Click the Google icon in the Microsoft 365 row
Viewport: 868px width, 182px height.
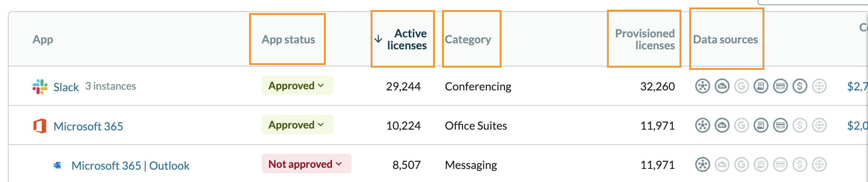point(741,126)
